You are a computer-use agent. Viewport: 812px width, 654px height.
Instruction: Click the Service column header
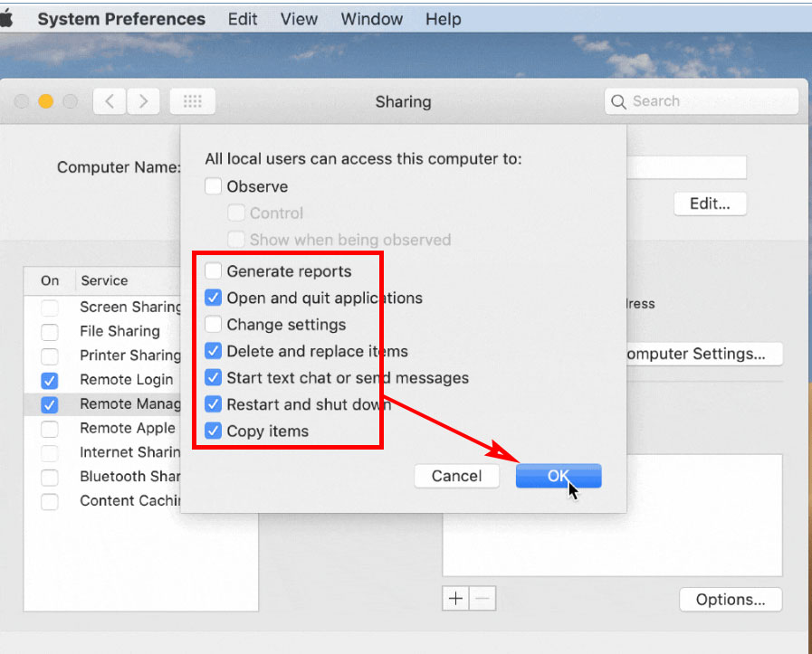click(x=104, y=280)
